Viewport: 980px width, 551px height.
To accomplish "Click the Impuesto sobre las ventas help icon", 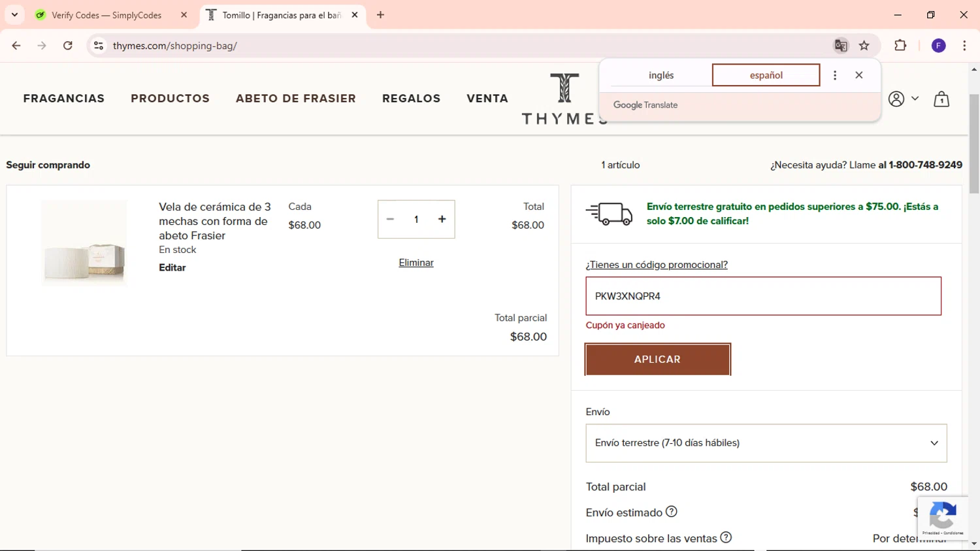I will click(726, 538).
